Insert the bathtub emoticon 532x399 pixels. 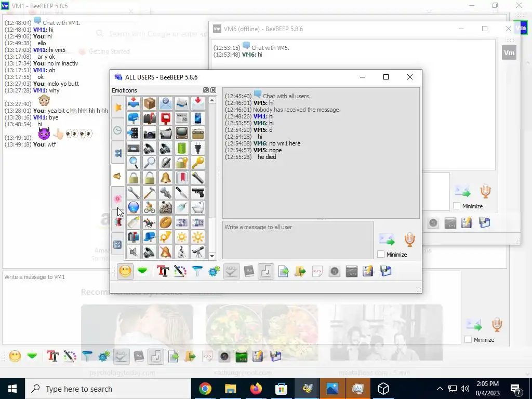pos(198,207)
